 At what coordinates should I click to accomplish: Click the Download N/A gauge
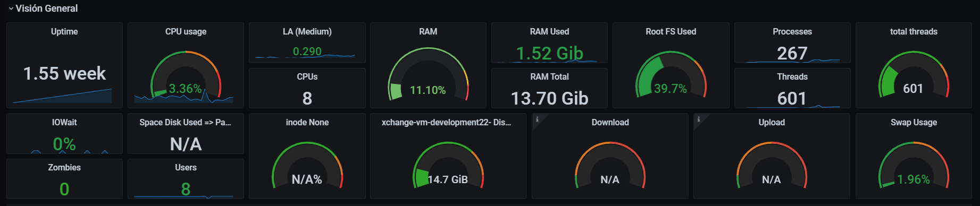coord(610,166)
